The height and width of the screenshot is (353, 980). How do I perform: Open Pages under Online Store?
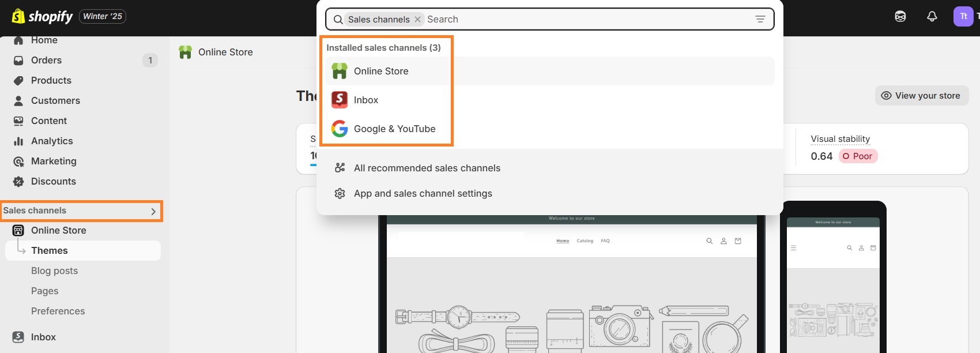(45, 291)
